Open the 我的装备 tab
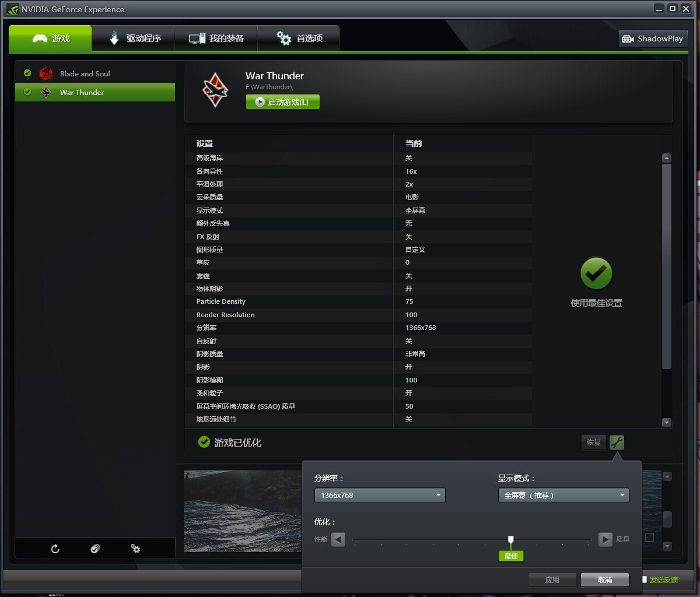 [216, 38]
